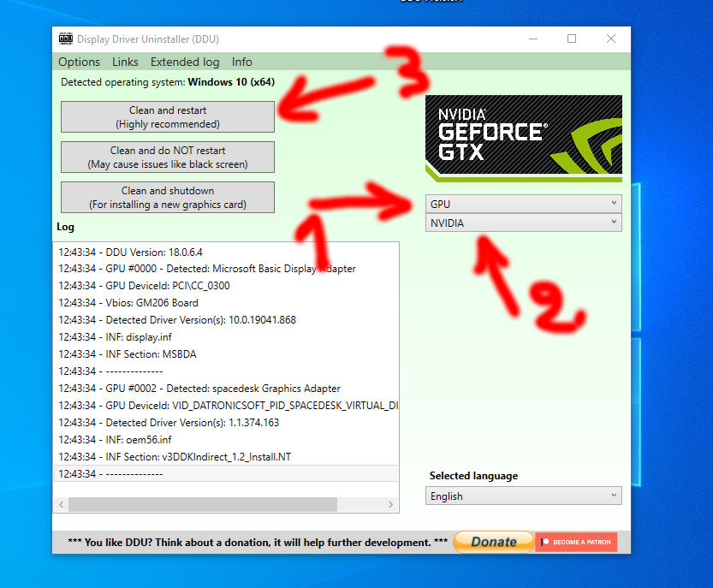Viewport: 713px width, 588px height.
Task: Close the Display Driver Uninstaller window
Action: pos(610,39)
